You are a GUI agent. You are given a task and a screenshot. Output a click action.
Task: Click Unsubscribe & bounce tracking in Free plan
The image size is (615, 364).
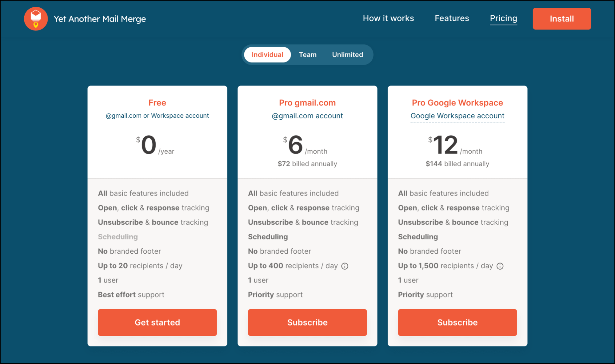(153, 222)
